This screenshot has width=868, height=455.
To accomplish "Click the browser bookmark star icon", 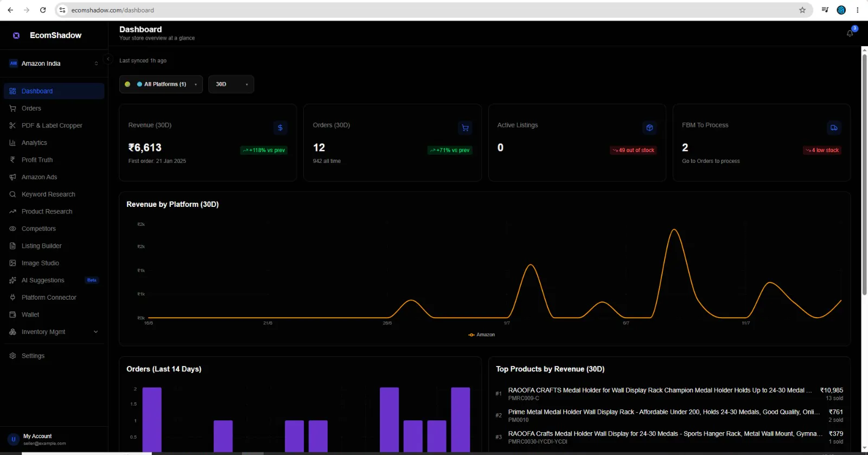I will (x=802, y=10).
